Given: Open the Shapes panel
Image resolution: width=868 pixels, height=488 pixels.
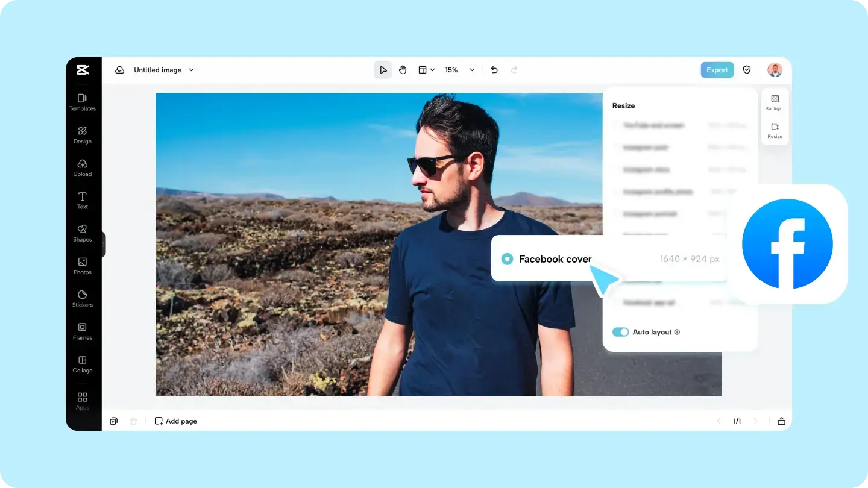Looking at the screenshot, I should [83, 233].
